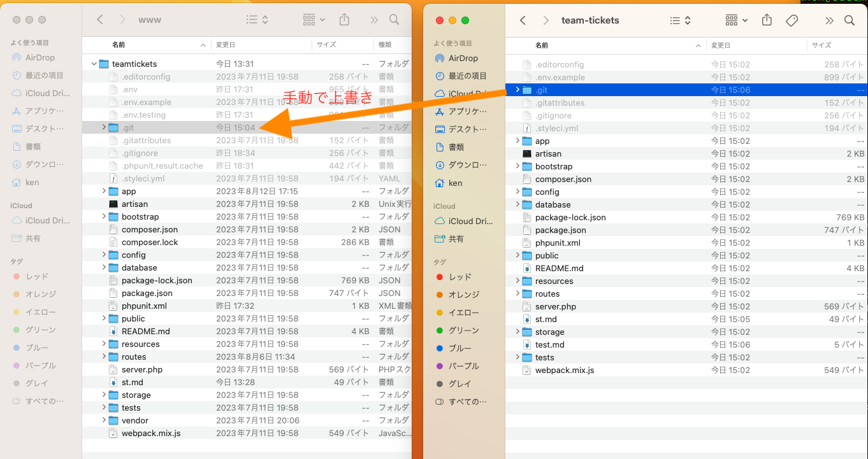Screen dimensions: 868x459
Task: Click the back arrow in team-tickets window
Action: click(x=523, y=20)
